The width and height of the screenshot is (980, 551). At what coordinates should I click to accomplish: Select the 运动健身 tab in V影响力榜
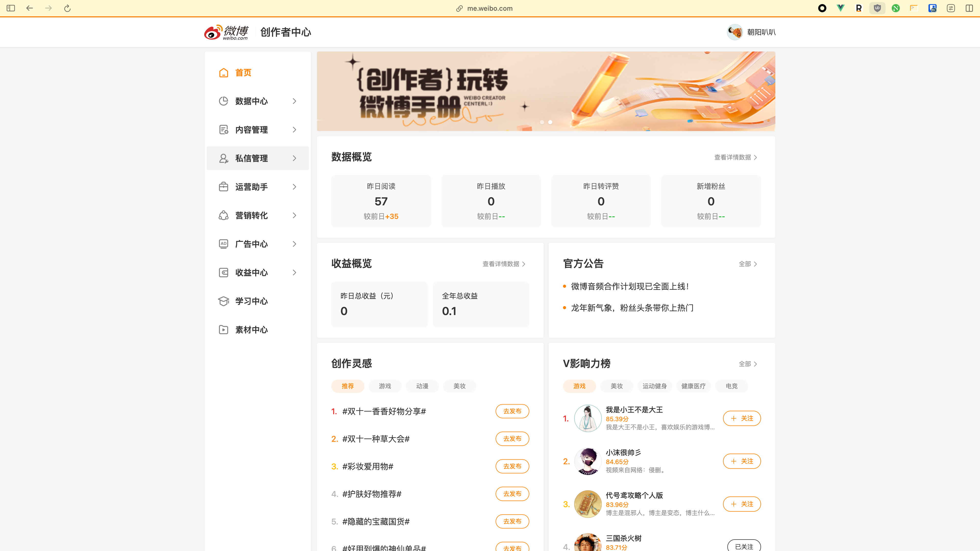tap(655, 386)
